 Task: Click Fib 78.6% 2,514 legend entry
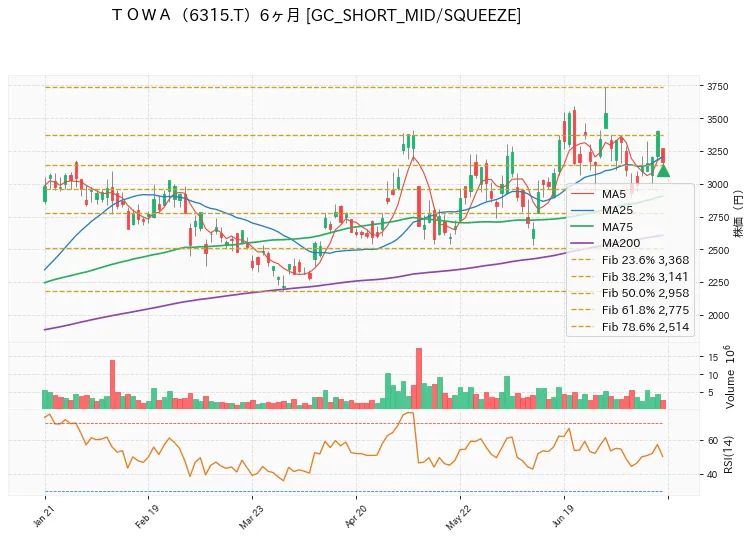(630, 327)
